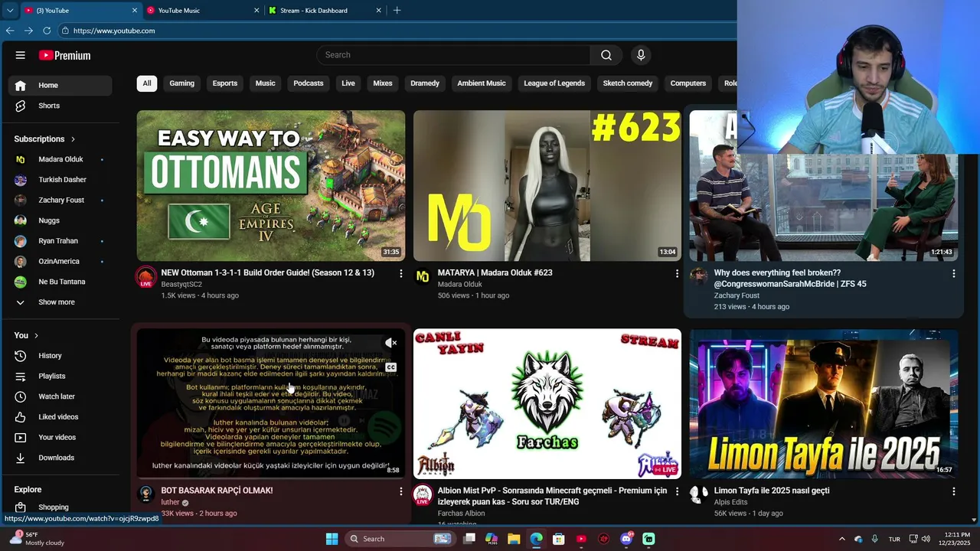Start voice search with microphone icon

pyautogui.click(x=641, y=55)
